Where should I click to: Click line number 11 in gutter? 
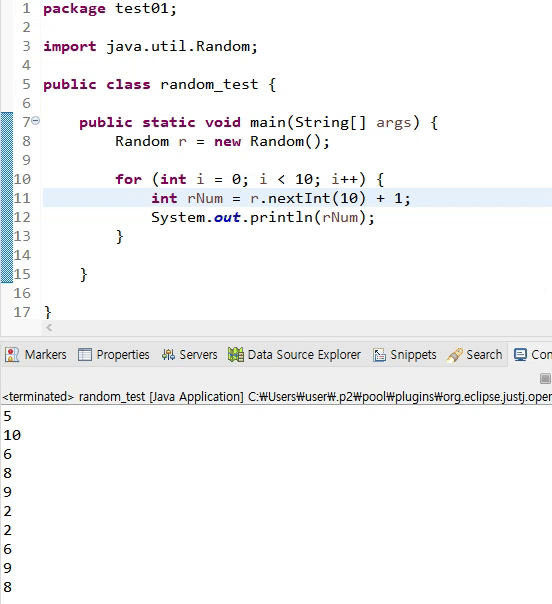tap(22, 198)
